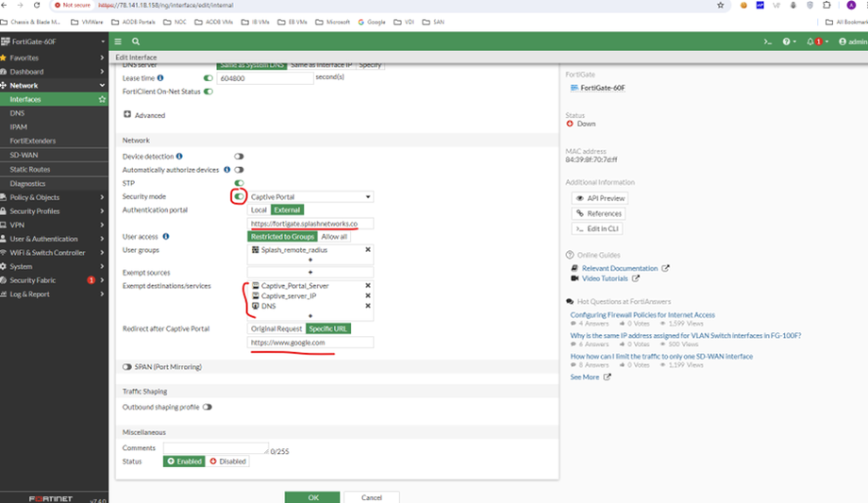Select Local authentication portal
Image resolution: width=868 pixels, height=503 pixels.
click(x=259, y=210)
